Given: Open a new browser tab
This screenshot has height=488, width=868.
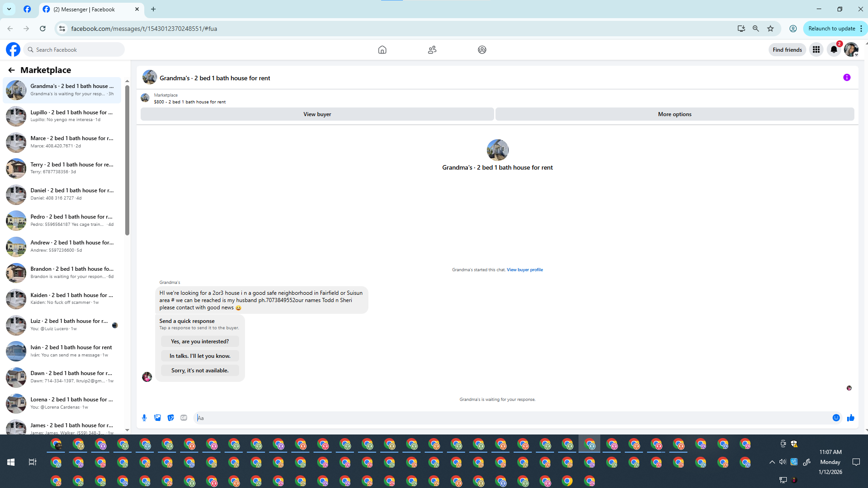Looking at the screenshot, I should (153, 9).
